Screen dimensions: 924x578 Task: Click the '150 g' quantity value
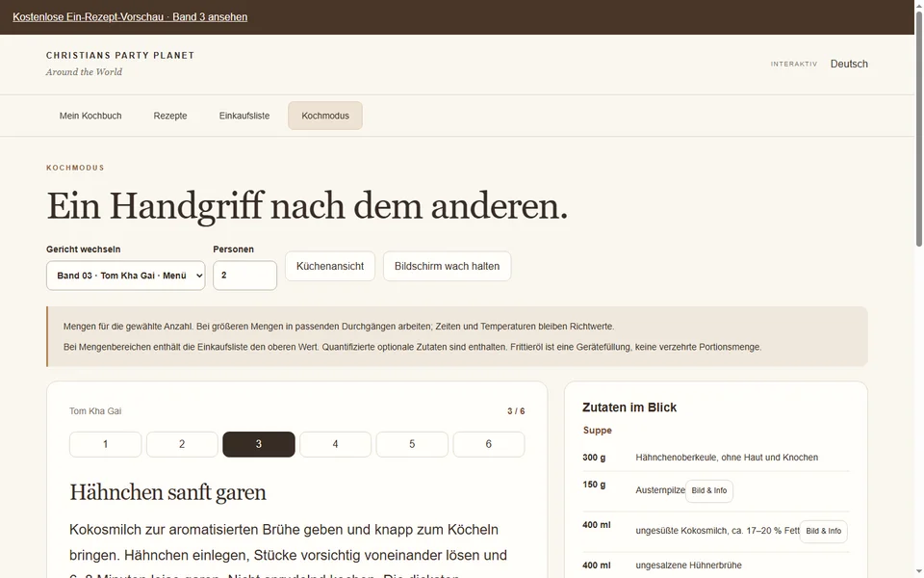click(x=594, y=485)
